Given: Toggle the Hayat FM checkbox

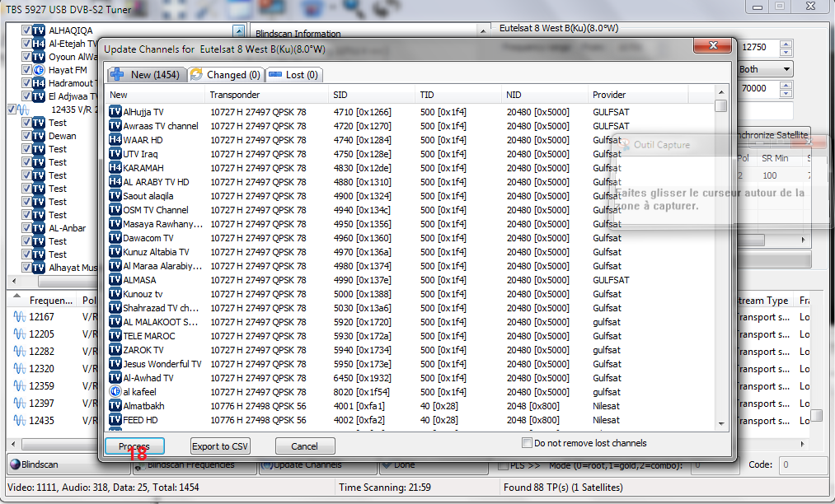Looking at the screenshot, I should point(26,70).
